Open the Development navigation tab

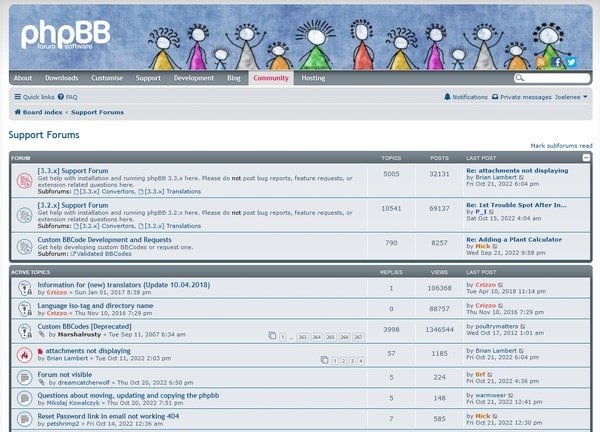[x=194, y=78]
